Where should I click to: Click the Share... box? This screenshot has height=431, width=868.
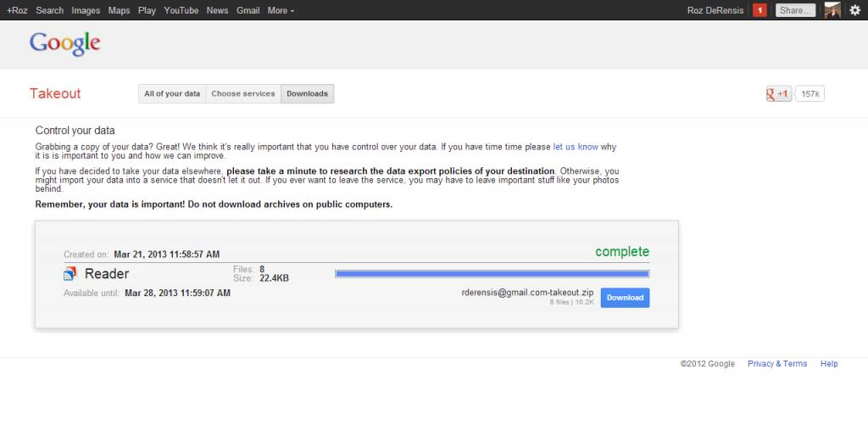click(x=795, y=10)
